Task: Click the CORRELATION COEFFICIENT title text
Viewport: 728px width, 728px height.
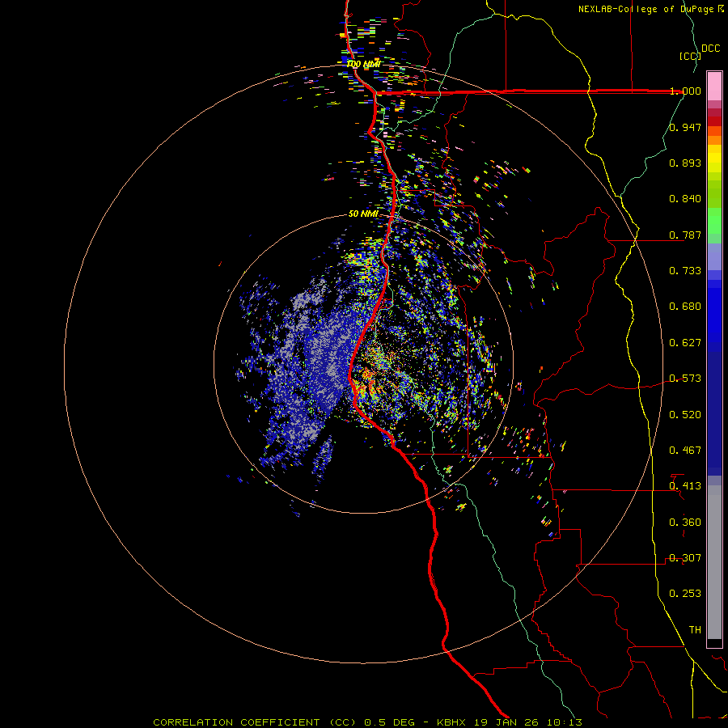Action: (x=236, y=722)
